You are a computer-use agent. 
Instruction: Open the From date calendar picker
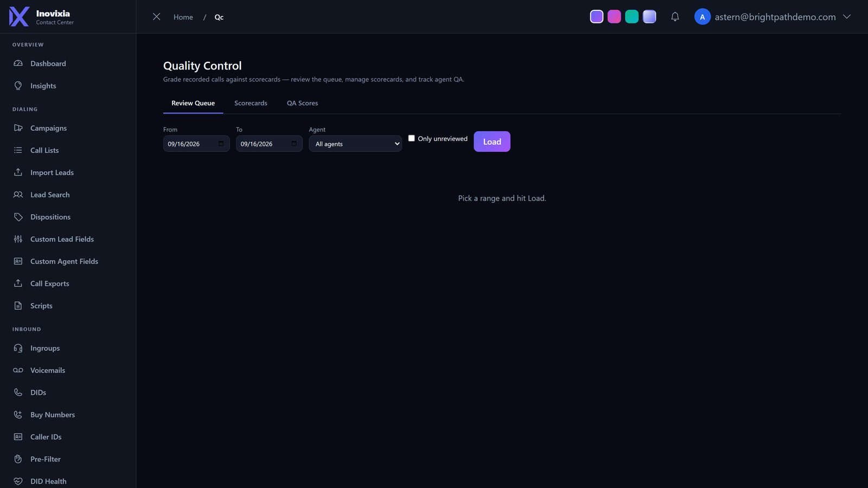[221, 144]
